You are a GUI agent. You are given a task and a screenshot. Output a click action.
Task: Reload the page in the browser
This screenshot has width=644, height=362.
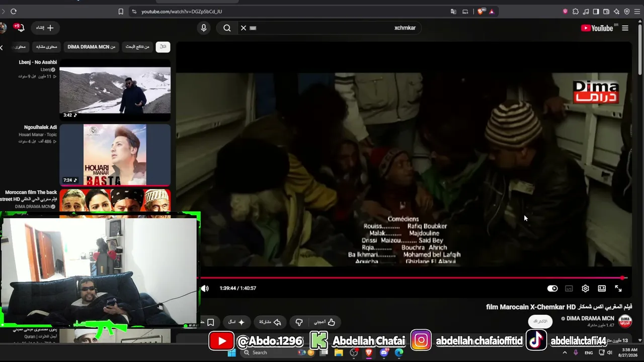coord(14,12)
